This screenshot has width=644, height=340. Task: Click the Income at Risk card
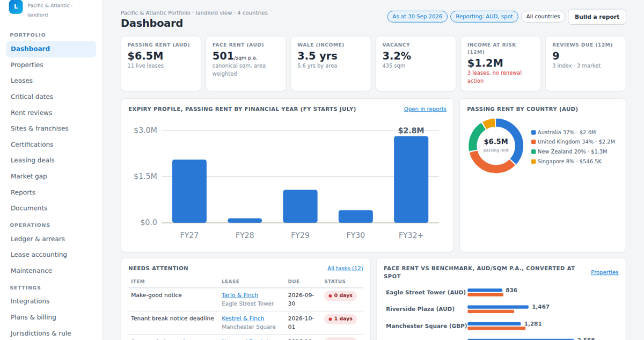[x=501, y=63]
